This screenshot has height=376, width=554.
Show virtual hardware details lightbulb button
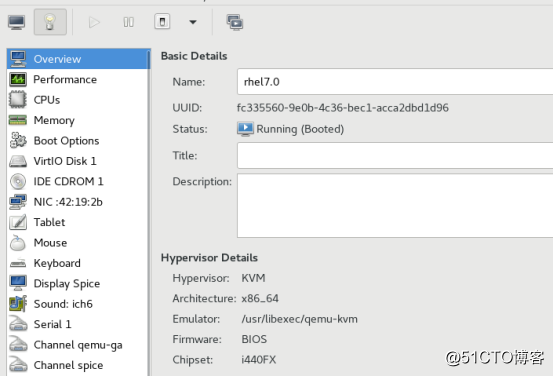coord(50,22)
